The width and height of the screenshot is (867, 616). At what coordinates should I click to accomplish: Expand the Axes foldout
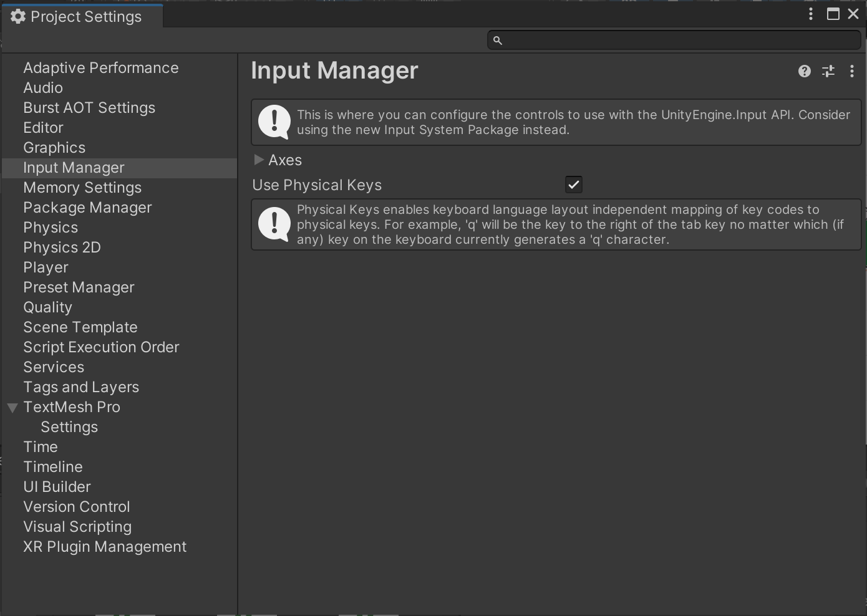coord(259,160)
